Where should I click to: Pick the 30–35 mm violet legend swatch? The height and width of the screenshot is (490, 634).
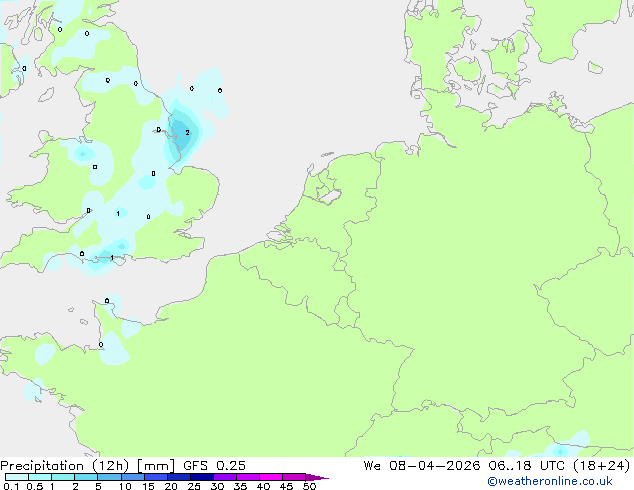(225, 477)
